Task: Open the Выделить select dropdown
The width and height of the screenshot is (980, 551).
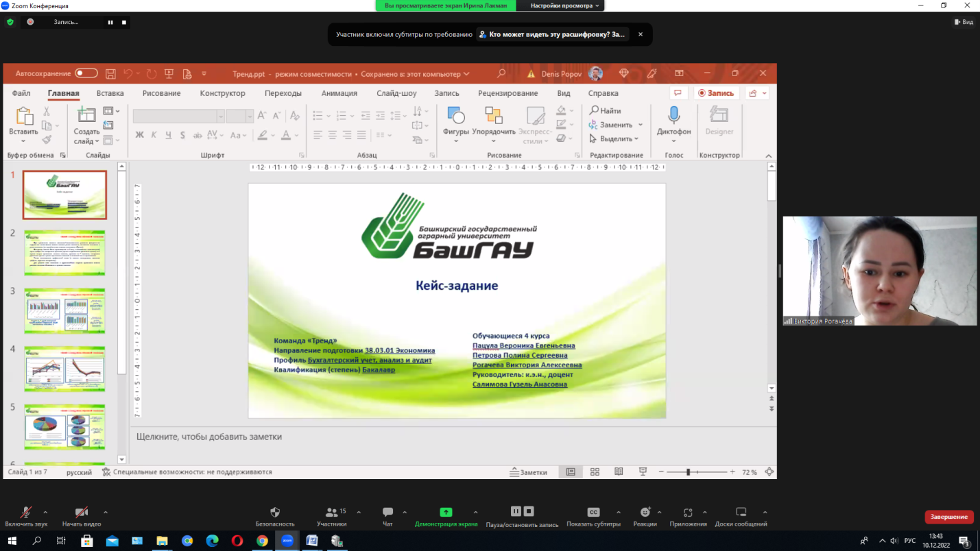Action: coord(614,138)
